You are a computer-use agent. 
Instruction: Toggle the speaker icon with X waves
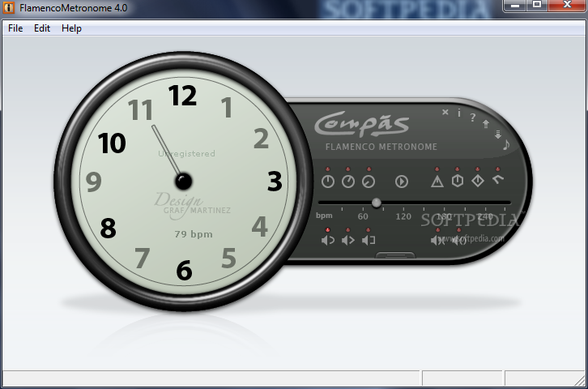click(437, 240)
